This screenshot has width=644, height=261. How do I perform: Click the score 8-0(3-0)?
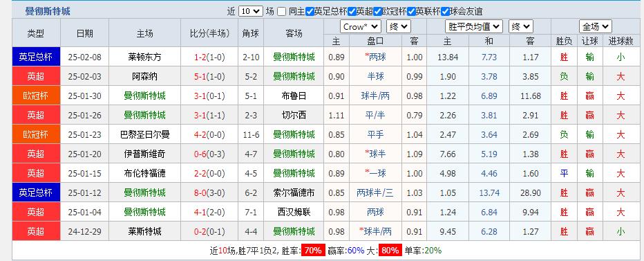tap(209, 192)
